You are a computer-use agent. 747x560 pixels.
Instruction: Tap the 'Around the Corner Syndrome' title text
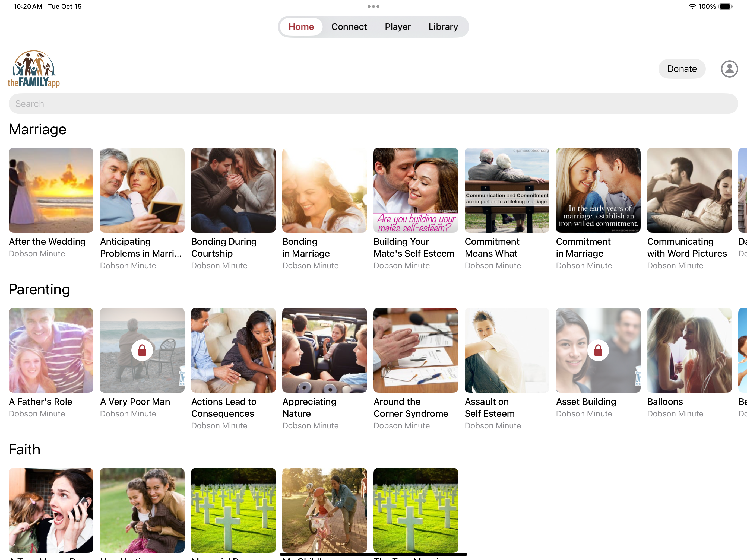click(x=411, y=408)
